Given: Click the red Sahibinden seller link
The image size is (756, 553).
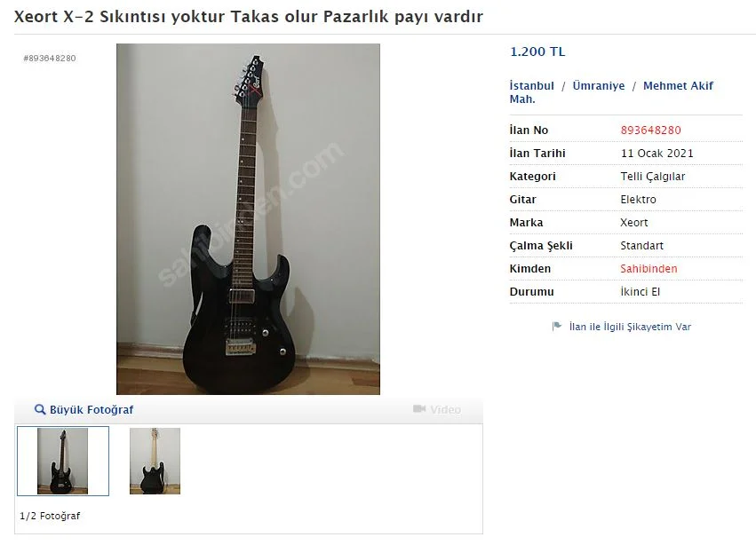Looking at the screenshot, I should tap(649, 269).
